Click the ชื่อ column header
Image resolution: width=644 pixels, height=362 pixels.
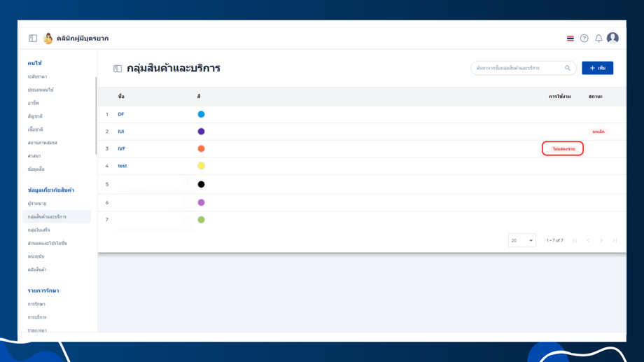point(121,96)
